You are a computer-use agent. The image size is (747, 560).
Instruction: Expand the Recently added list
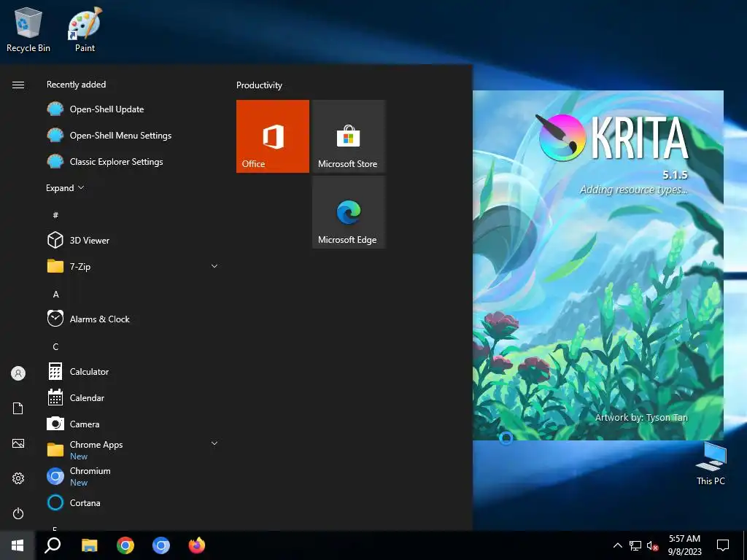click(65, 187)
